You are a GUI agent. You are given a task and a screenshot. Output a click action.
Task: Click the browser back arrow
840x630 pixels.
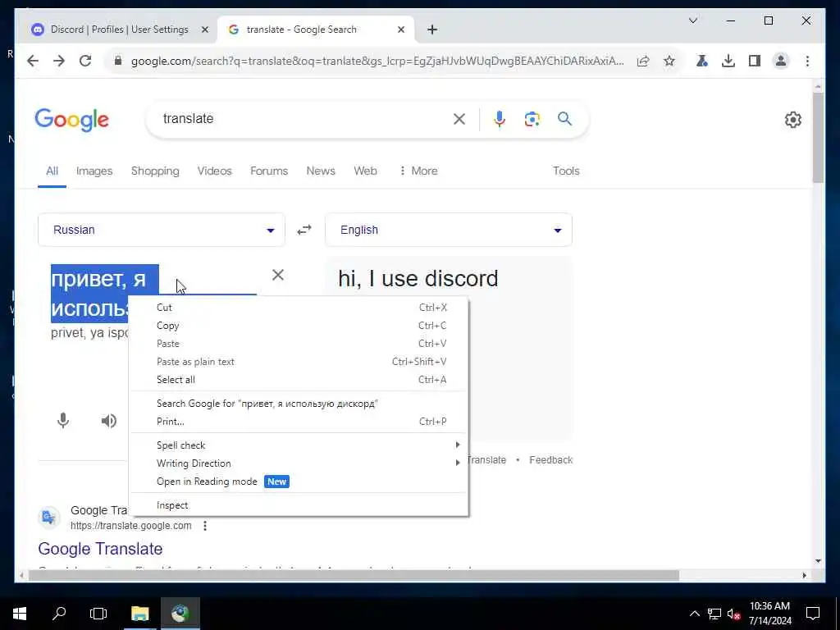(x=33, y=61)
